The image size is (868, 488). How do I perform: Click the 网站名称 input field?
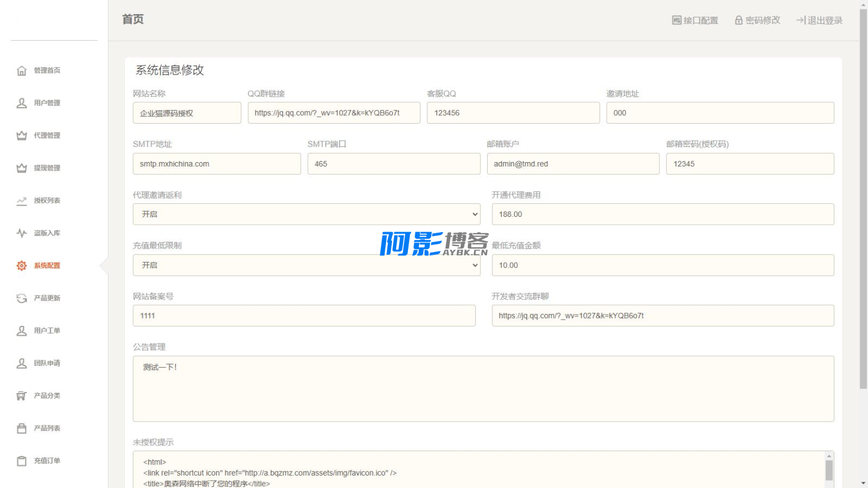pos(186,113)
